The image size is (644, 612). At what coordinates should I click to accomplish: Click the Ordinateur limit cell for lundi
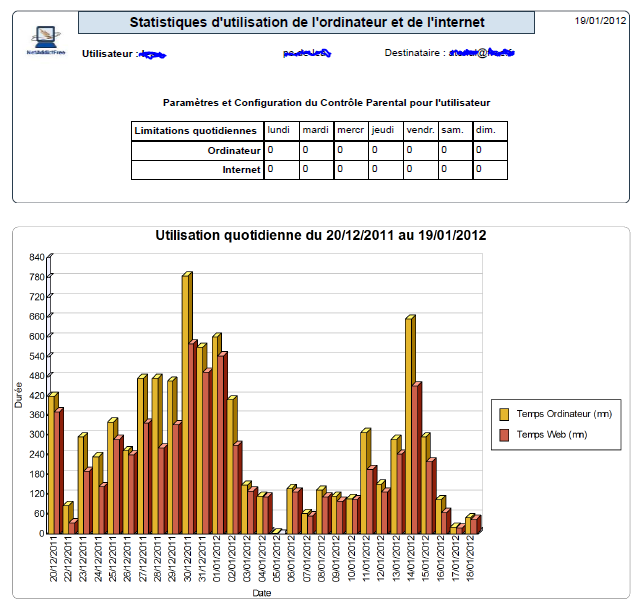(281, 150)
